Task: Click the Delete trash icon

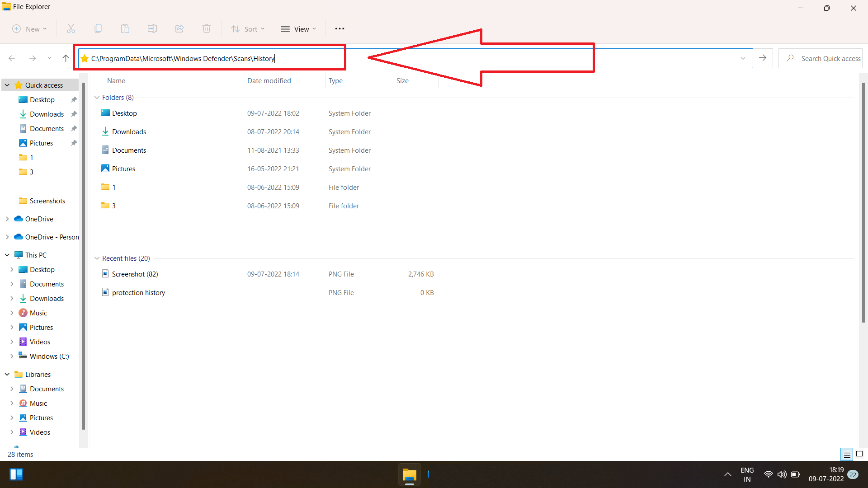Action: 207,29
